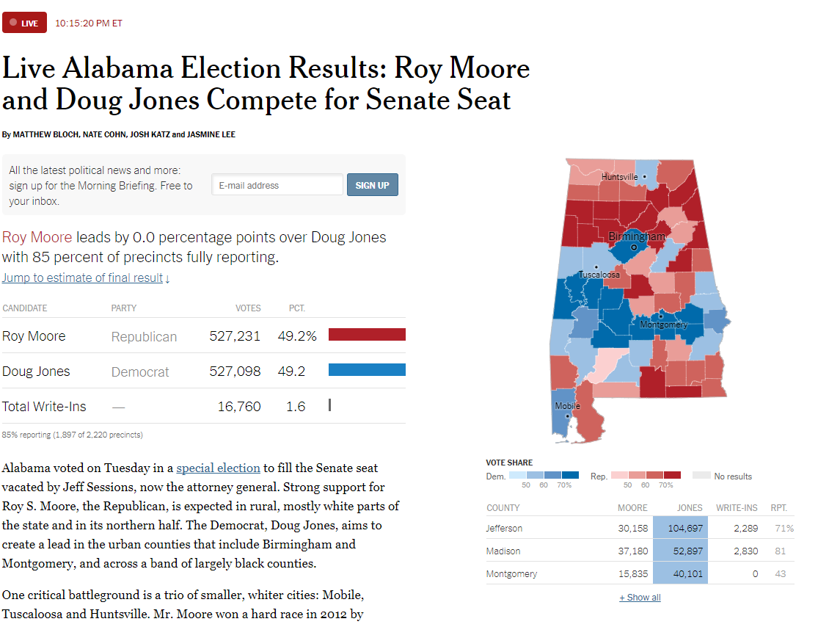Jump to estimate of final result

(x=86, y=278)
